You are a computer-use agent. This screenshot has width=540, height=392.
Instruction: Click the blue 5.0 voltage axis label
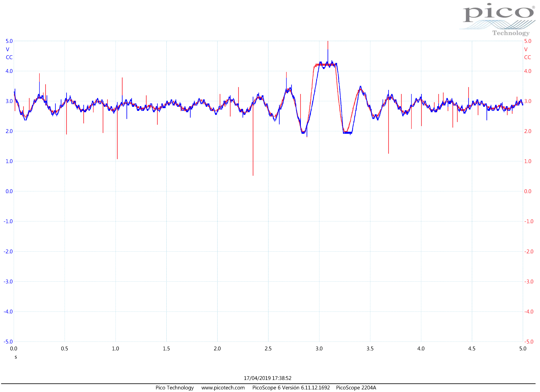pos(9,41)
